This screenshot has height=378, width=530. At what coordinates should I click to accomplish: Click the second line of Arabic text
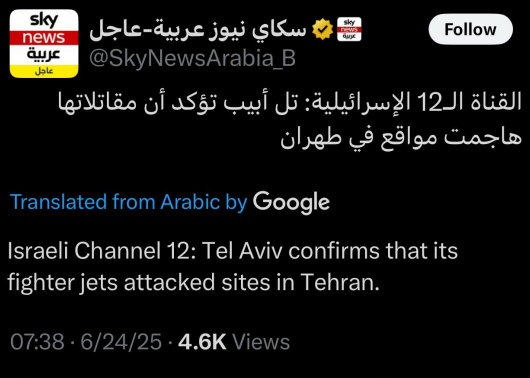[401, 137]
